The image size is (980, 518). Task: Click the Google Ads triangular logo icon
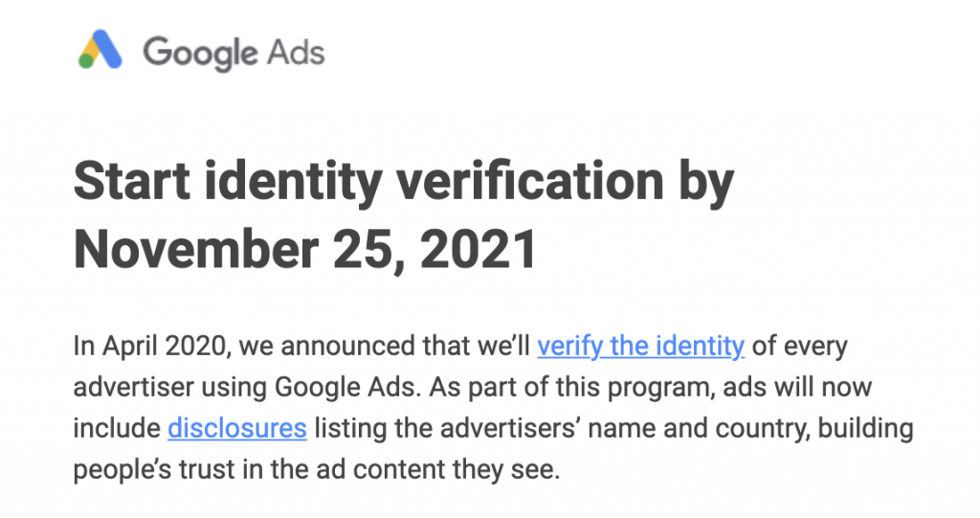coord(100,49)
